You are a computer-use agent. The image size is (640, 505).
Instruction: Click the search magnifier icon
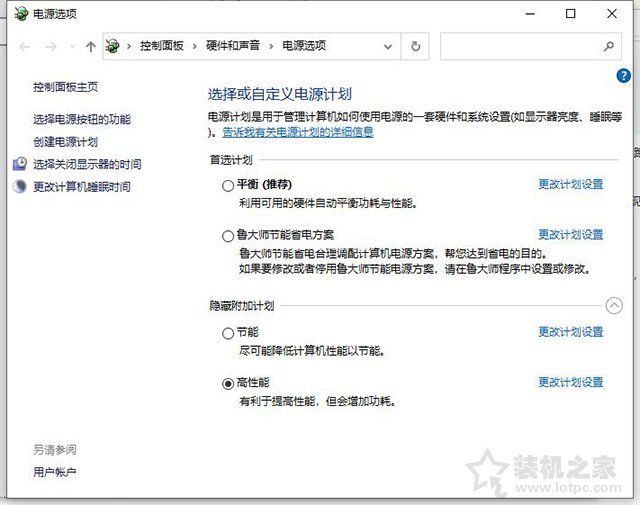pyautogui.click(x=609, y=47)
